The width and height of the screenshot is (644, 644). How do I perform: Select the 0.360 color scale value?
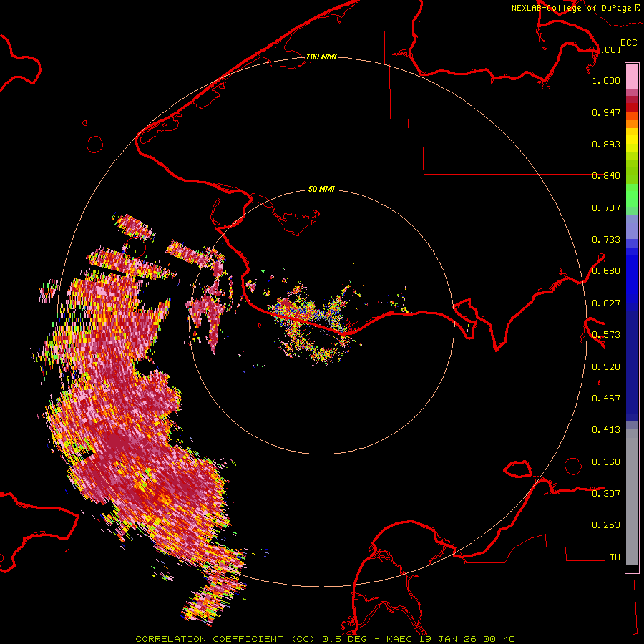tap(606, 462)
